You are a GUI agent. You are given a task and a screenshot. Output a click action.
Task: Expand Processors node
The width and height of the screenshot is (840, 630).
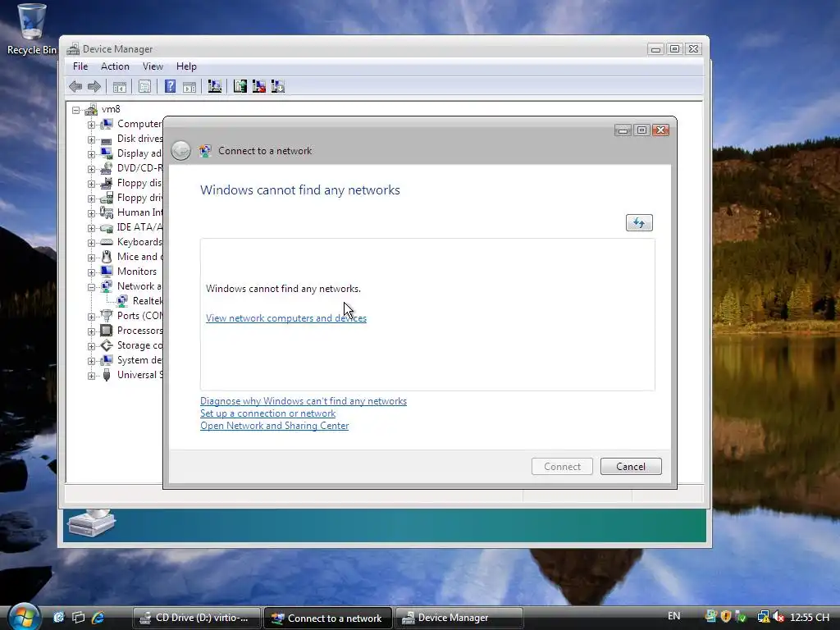pos(91,331)
